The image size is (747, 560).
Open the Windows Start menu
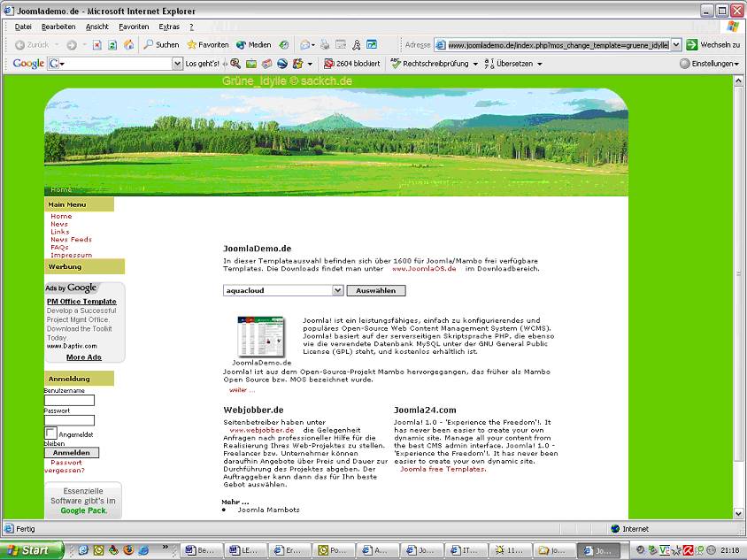click(30, 550)
